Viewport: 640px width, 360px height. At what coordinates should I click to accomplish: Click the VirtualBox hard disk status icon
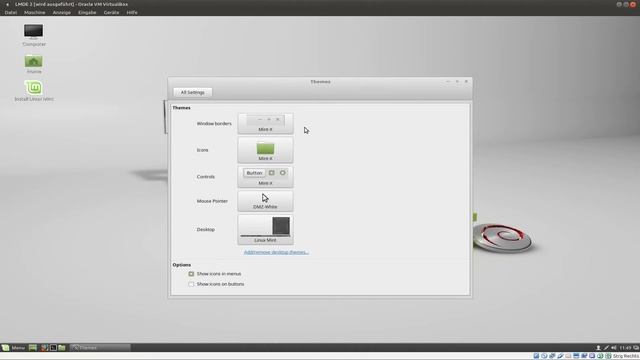(x=536, y=356)
